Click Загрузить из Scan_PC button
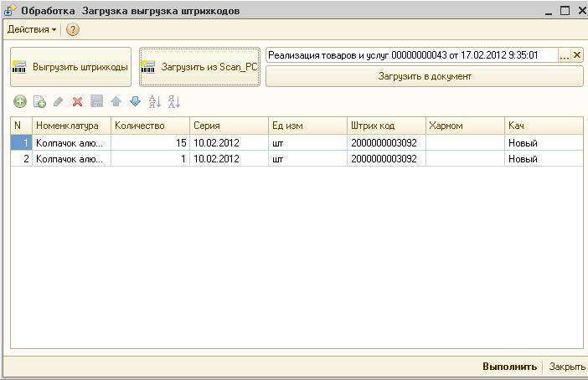Viewport: 588px width, 380px height. pyautogui.click(x=199, y=67)
